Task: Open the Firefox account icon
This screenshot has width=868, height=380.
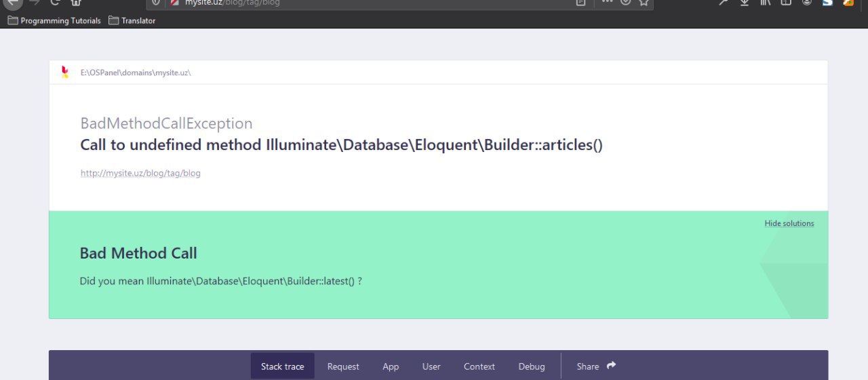Action: [807, 2]
